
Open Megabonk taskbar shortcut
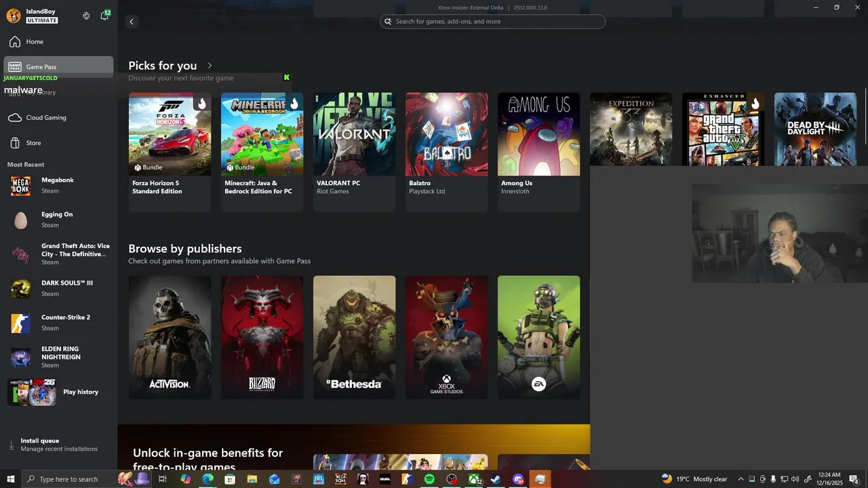[340, 479]
